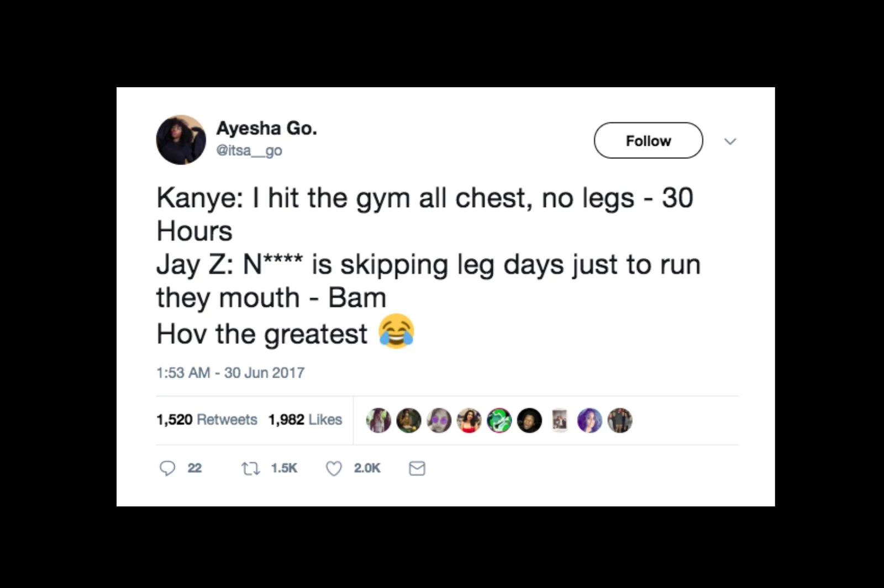Screen dimensions: 884x588
Task: Click the purple glasses liker avatar
Action: click(x=439, y=421)
